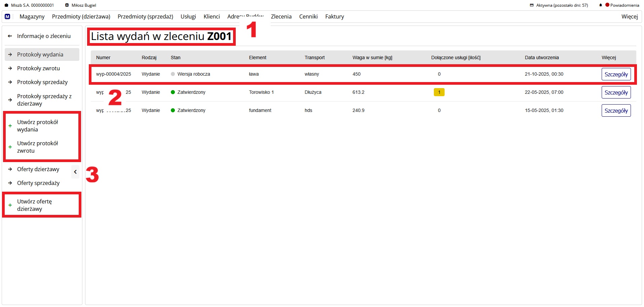The width and height of the screenshot is (644, 307).
Task: Open Protokoły zwrotu in sidebar
Action: (x=38, y=68)
